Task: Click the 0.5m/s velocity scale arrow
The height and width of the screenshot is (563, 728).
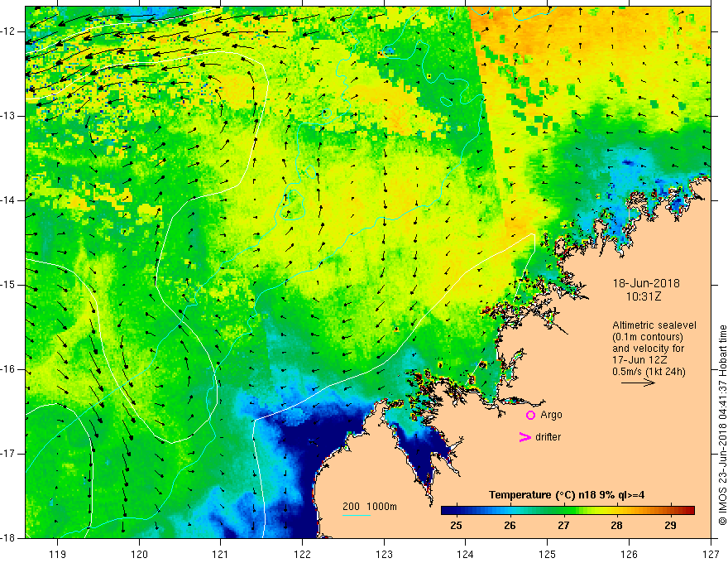Action: 638,383
